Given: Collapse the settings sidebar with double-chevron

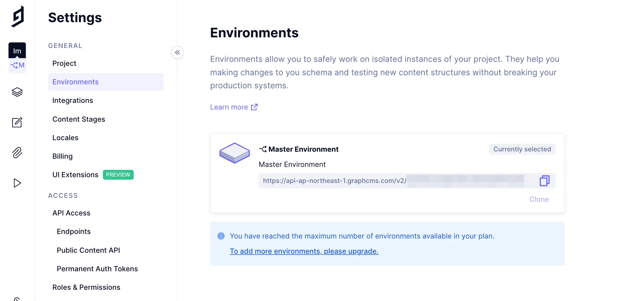Looking at the screenshot, I should click(177, 52).
